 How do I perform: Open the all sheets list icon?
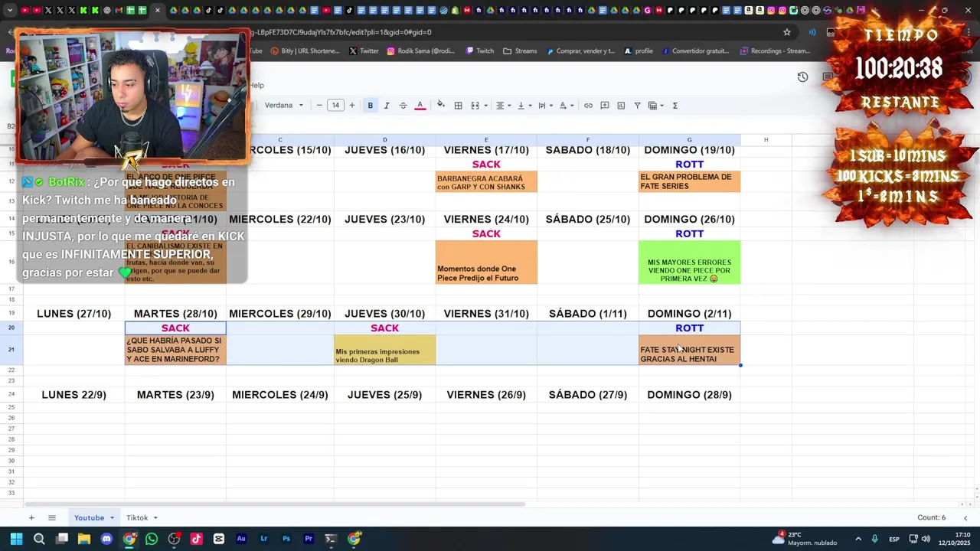[x=52, y=518]
